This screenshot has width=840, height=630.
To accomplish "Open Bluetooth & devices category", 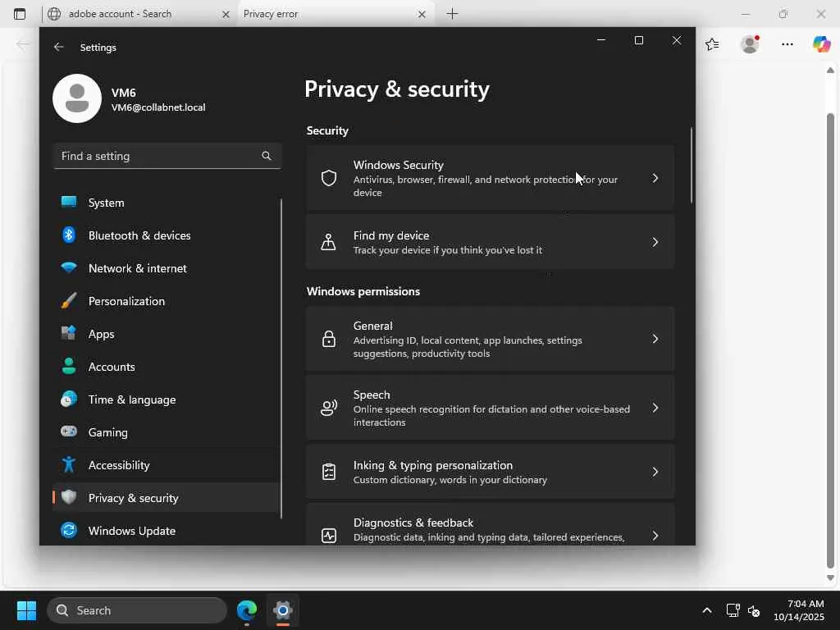I will 166,235.
